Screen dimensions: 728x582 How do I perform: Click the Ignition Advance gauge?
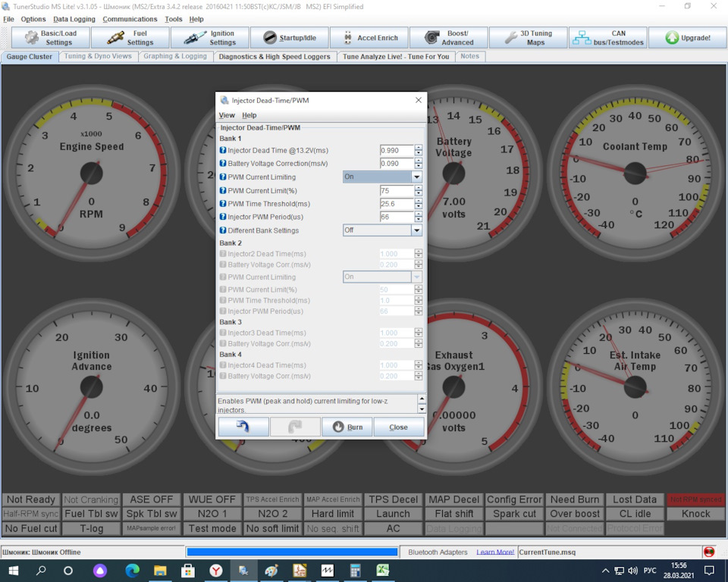pos(92,387)
